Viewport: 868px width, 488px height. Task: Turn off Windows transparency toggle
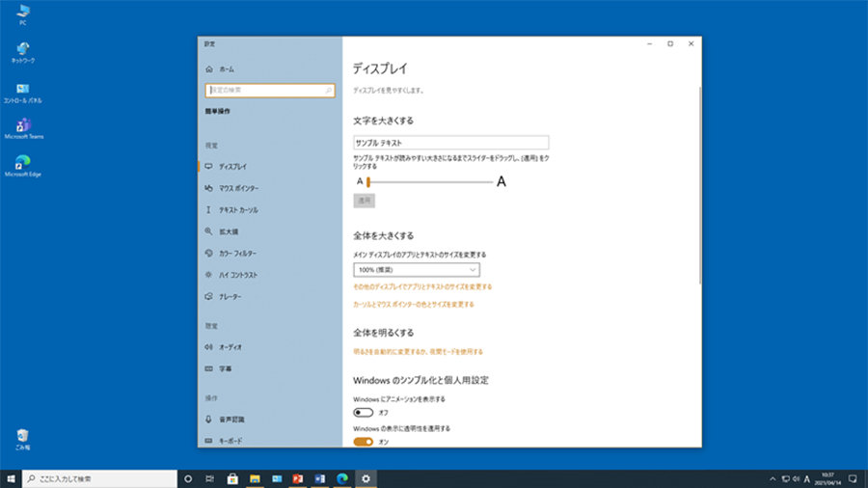[x=364, y=442]
